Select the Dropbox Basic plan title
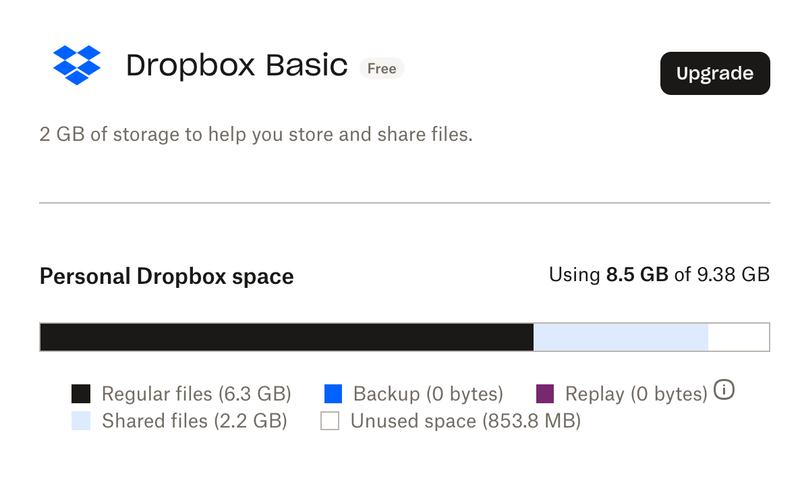 click(236, 67)
